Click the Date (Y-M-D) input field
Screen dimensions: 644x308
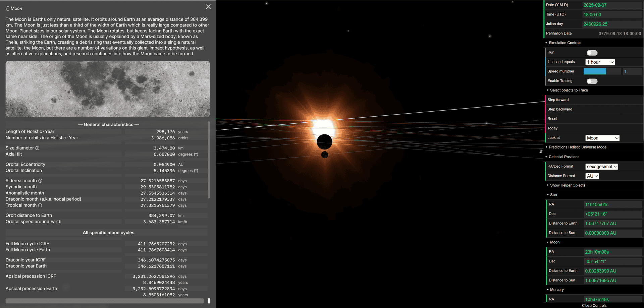tap(612, 5)
